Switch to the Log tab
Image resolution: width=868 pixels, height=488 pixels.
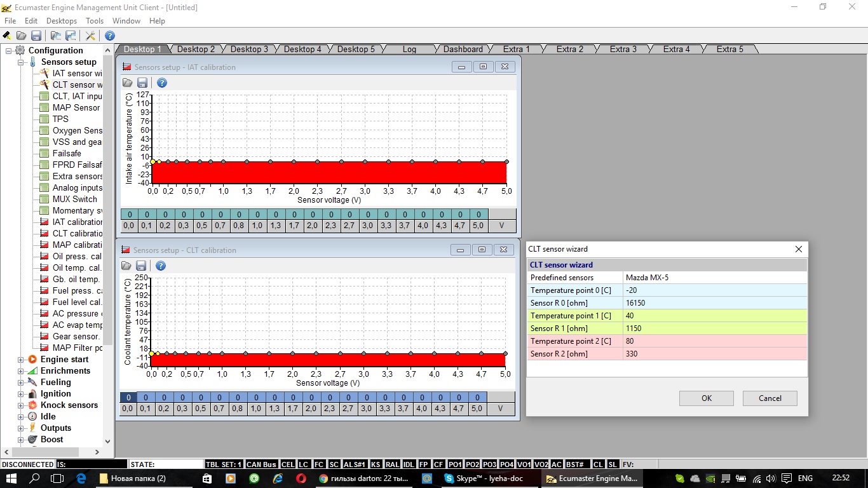click(x=409, y=49)
